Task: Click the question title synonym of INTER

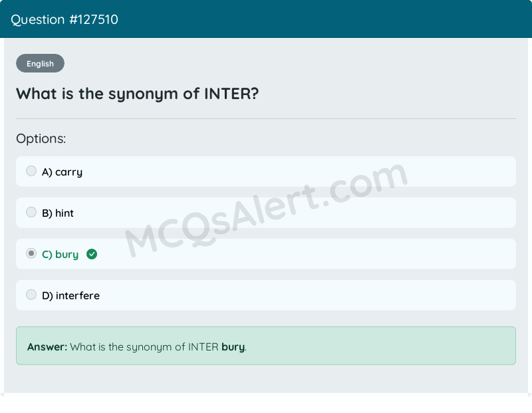Action: (137, 94)
